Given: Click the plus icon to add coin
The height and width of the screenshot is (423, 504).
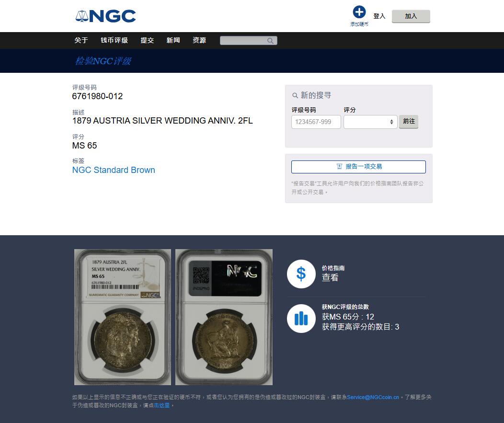Looking at the screenshot, I should tap(359, 12).
